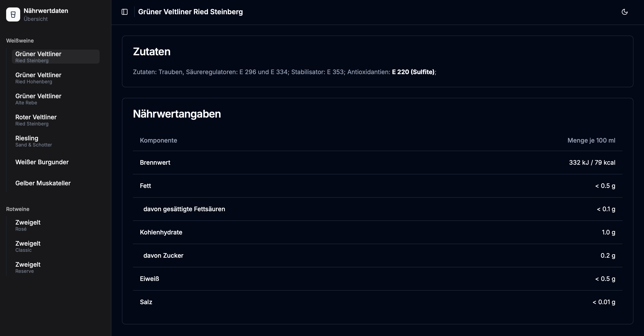Select Weißer Burgunder wine
This screenshot has width=644, height=336.
pos(55,162)
